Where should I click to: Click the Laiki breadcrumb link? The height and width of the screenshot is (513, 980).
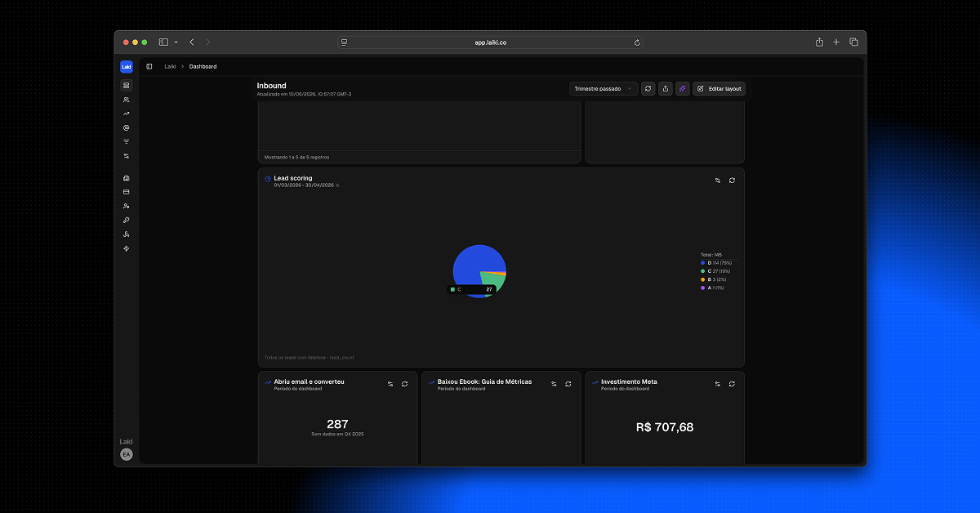(x=170, y=66)
